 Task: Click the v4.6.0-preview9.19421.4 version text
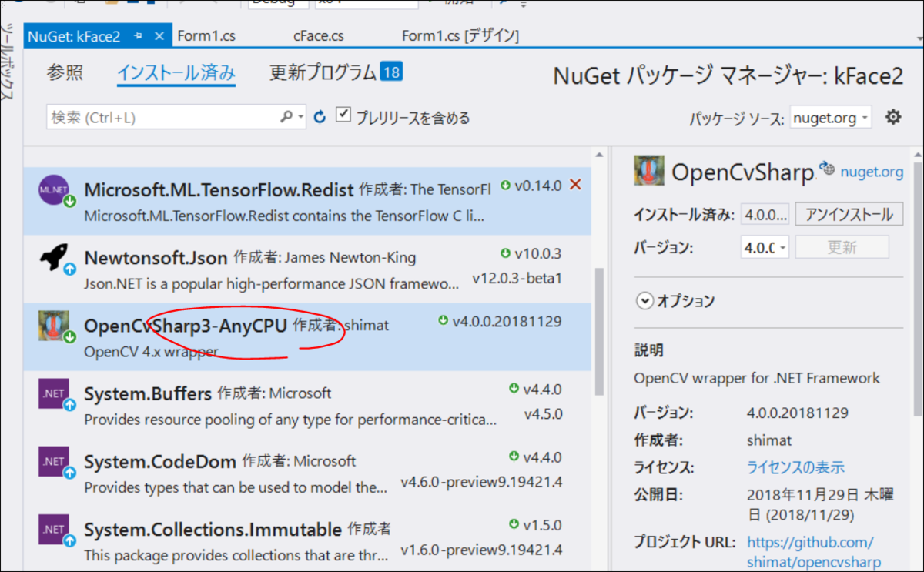pyautogui.click(x=482, y=483)
